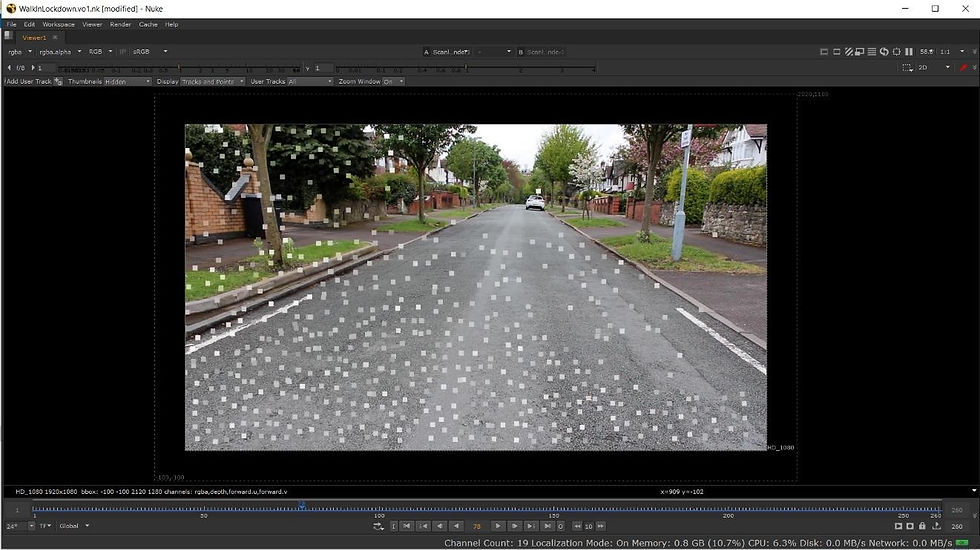Screen dimensions: 980x550
Task: Click the pane layout icon beside Viewer1 tab
Action: pos(9,37)
